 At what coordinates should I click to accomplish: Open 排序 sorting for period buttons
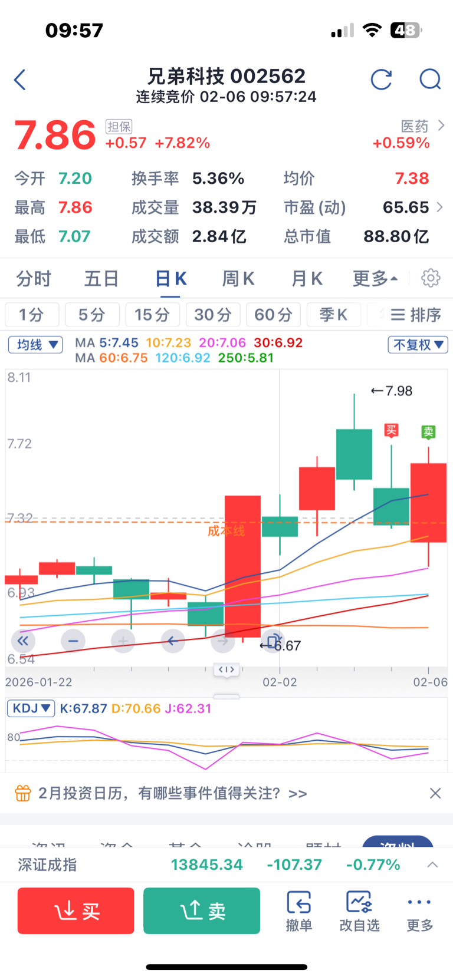pyautogui.click(x=416, y=315)
